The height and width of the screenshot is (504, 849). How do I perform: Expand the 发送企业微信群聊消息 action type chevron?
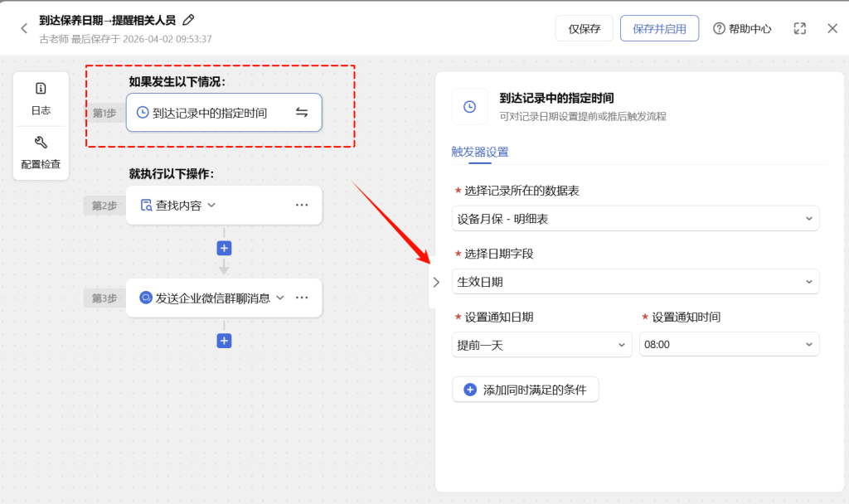[x=280, y=298]
